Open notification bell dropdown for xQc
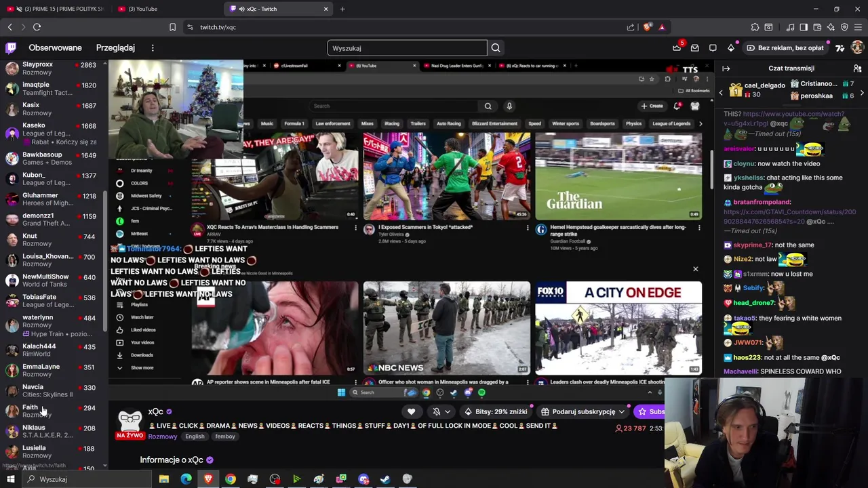This screenshot has width=868, height=488. [441, 411]
